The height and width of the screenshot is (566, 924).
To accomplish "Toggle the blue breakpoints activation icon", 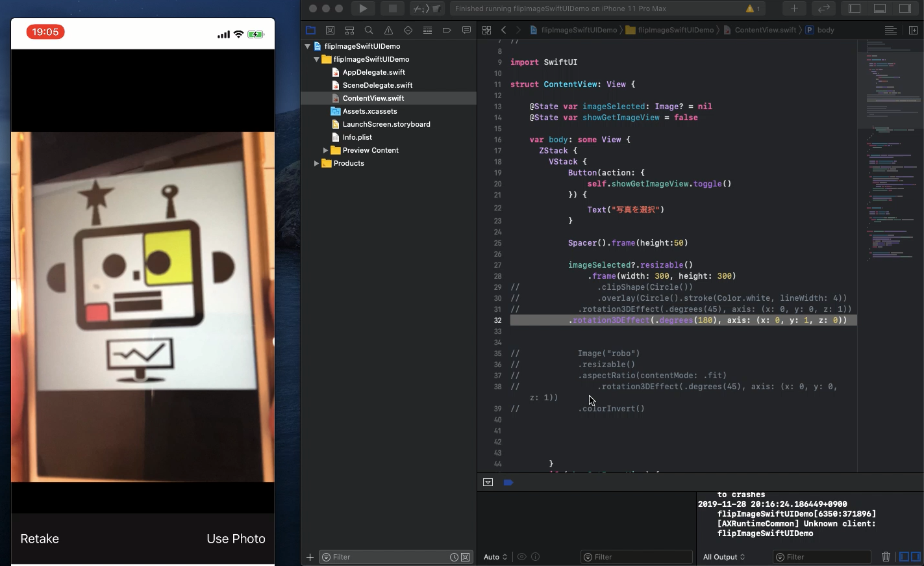I will 508,482.
